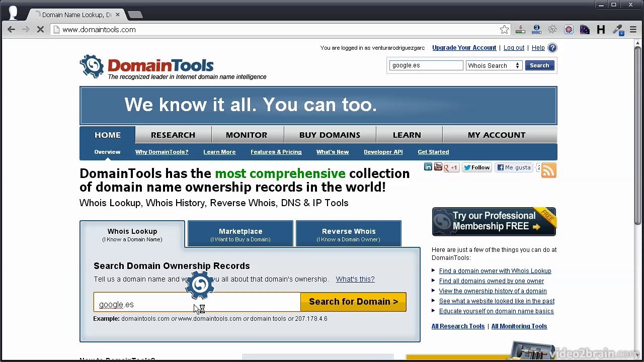This screenshot has width=644, height=362.
Task: Click the browser forward arrow
Action: 26,30
